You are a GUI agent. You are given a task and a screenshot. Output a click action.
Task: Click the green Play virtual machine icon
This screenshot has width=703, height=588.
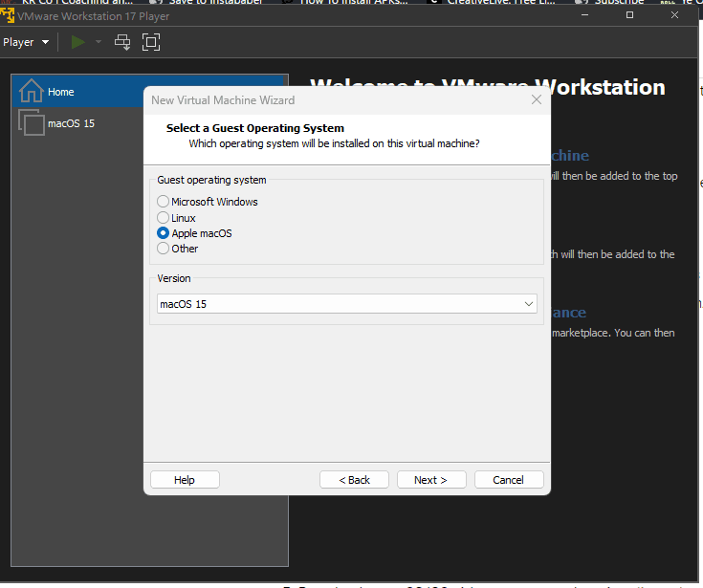click(78, 42)
